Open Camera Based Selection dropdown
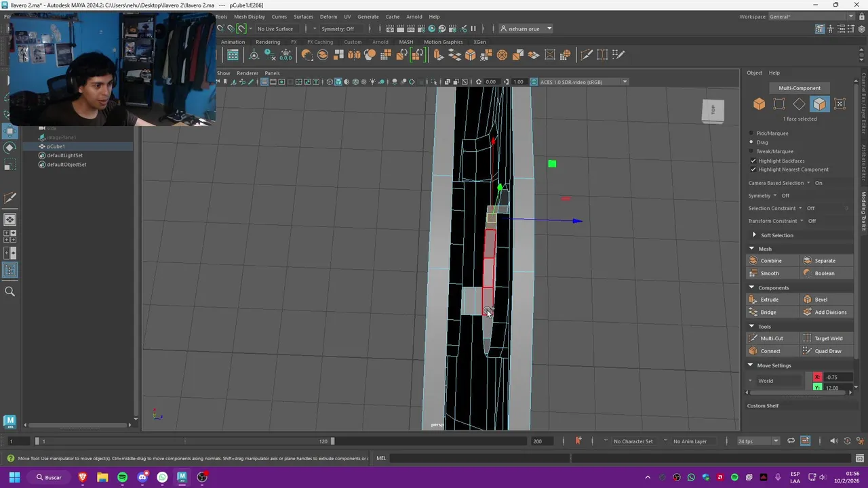 click(x=808, y=183)
